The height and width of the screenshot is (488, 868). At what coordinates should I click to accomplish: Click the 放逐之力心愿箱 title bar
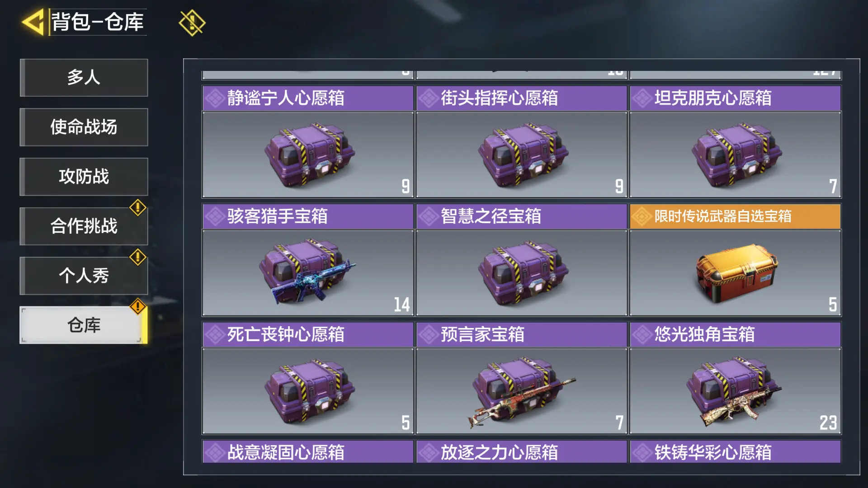522,452
